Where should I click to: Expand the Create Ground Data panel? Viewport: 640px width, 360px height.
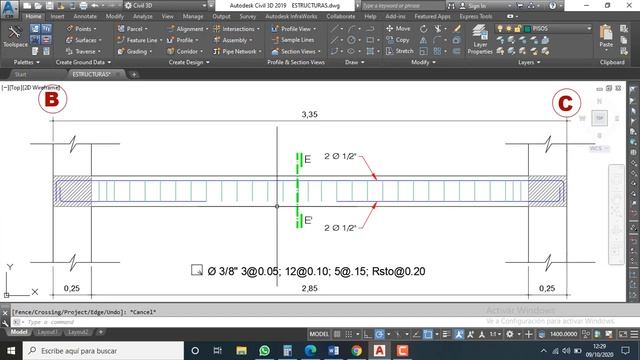(83, 62)
